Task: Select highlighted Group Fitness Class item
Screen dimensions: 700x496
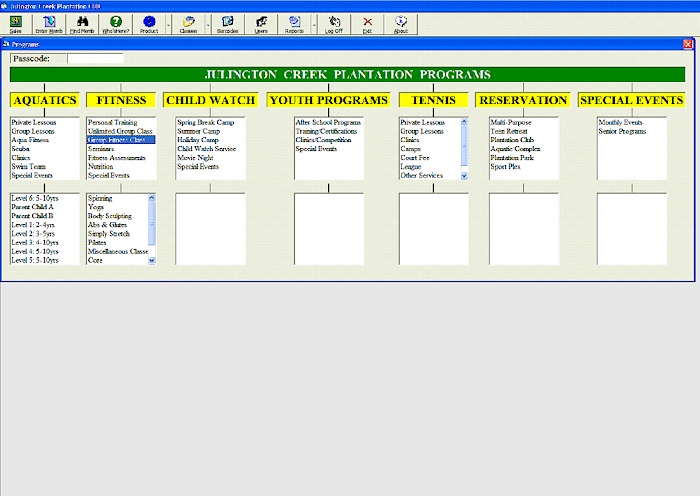Action: 121,140
